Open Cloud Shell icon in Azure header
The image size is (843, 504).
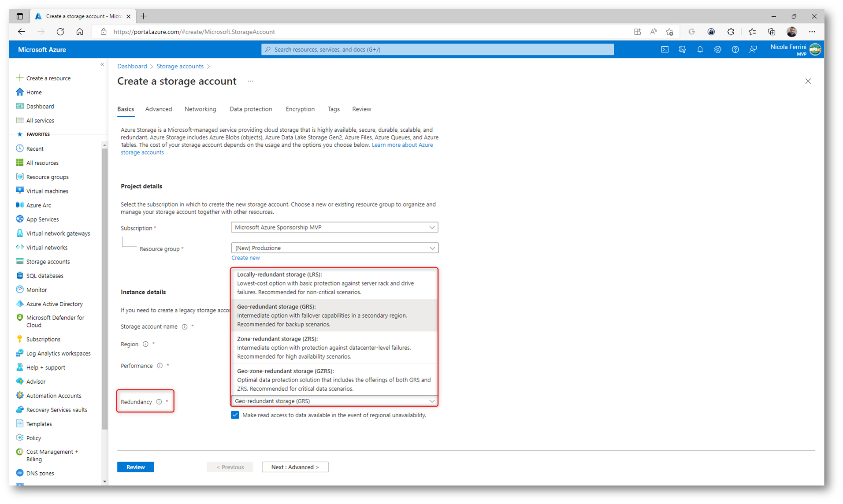(x=665, y=50)
